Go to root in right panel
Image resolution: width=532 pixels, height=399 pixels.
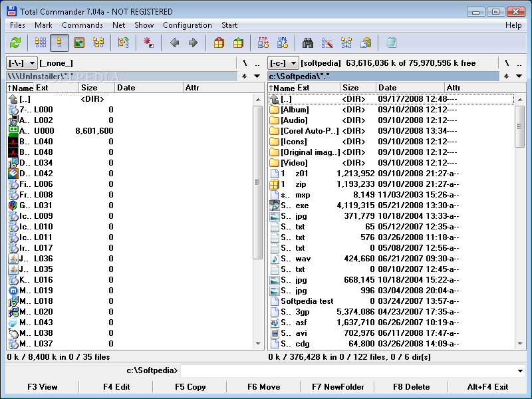tap(507, 63)
